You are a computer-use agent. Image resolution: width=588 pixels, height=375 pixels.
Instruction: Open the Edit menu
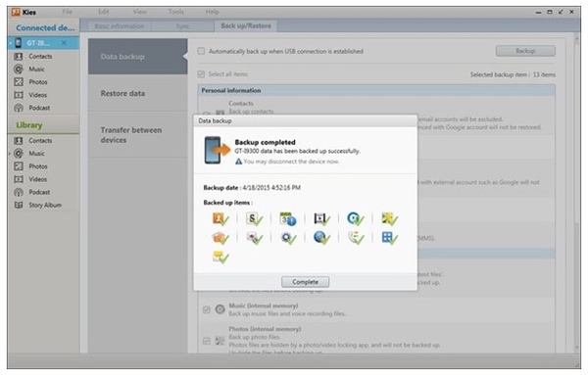click(x=104, y=12)
